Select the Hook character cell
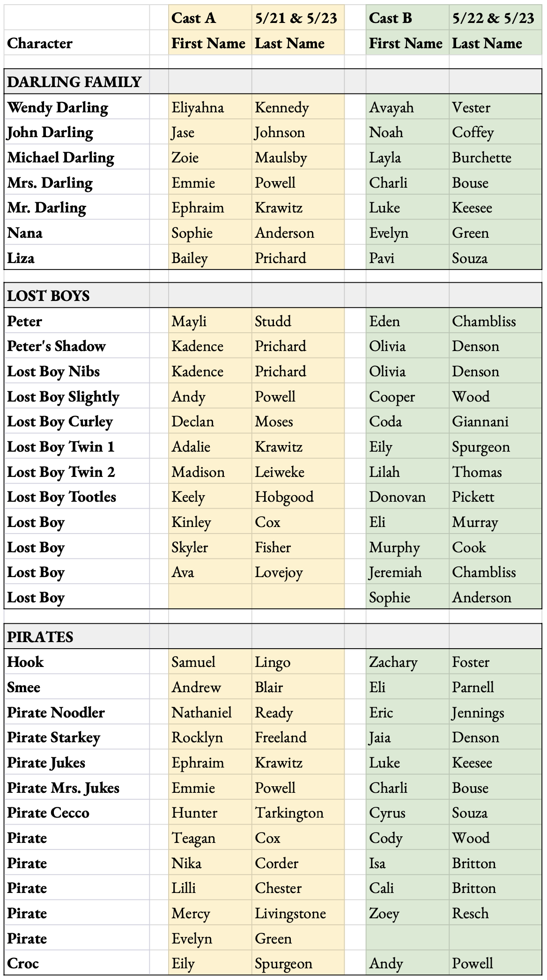Viewport: 547px width, 980px height. (x=25, y=662)
